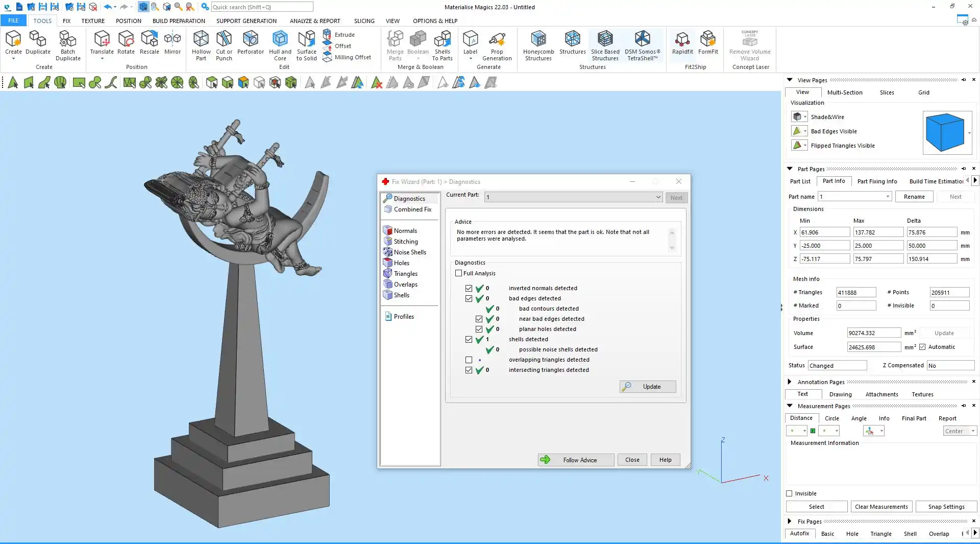Open the Multi-Section tab in View Pages
Image resolution: width=980 pixels, height=544 pixels.
(844, 92)
